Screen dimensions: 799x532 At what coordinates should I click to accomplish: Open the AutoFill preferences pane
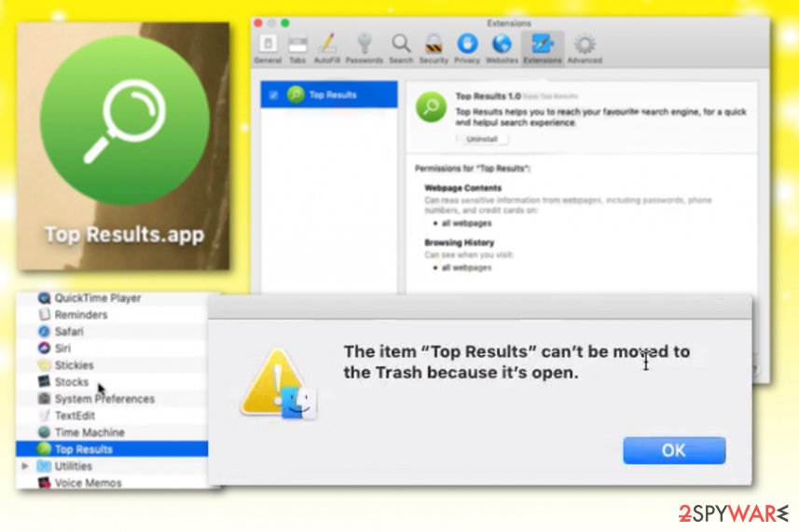pyautogui.click(x=326, y=48)
